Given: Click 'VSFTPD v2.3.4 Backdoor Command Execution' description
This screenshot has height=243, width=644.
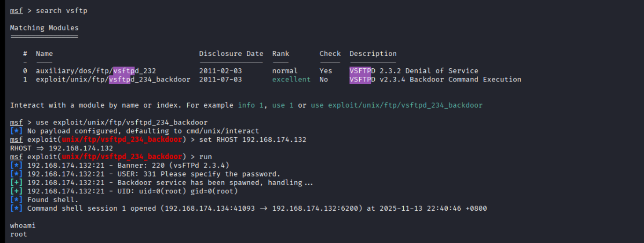Looking at the screenshot, I should [435, 80].
